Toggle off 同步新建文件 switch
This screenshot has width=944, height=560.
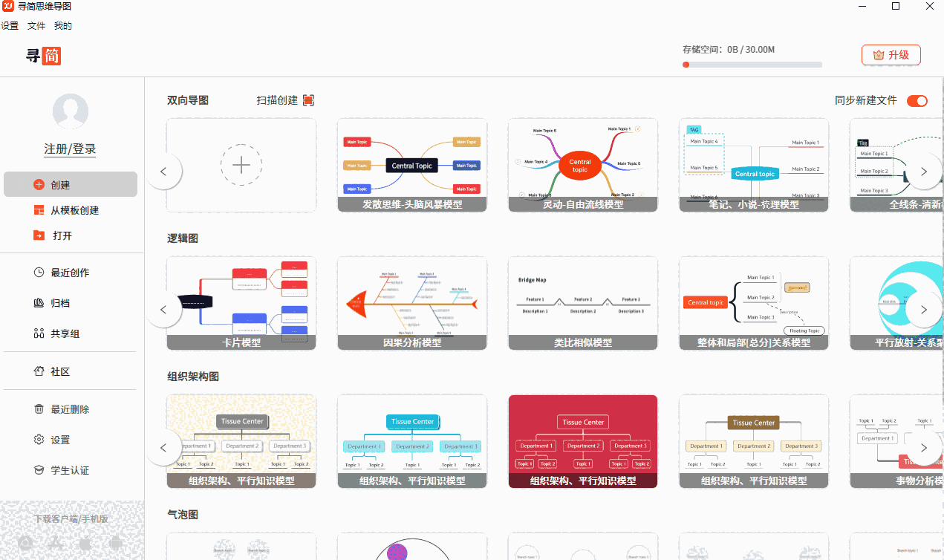click(x=917, y=100)
